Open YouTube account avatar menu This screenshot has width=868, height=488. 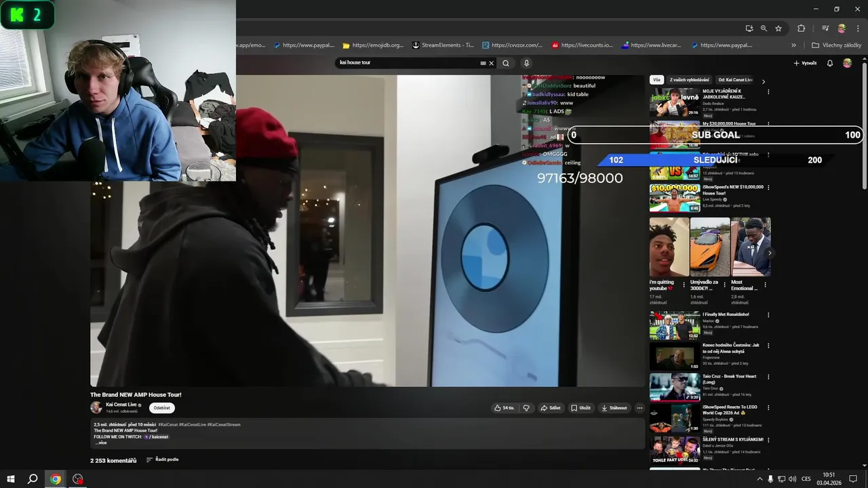pos(847,63)
